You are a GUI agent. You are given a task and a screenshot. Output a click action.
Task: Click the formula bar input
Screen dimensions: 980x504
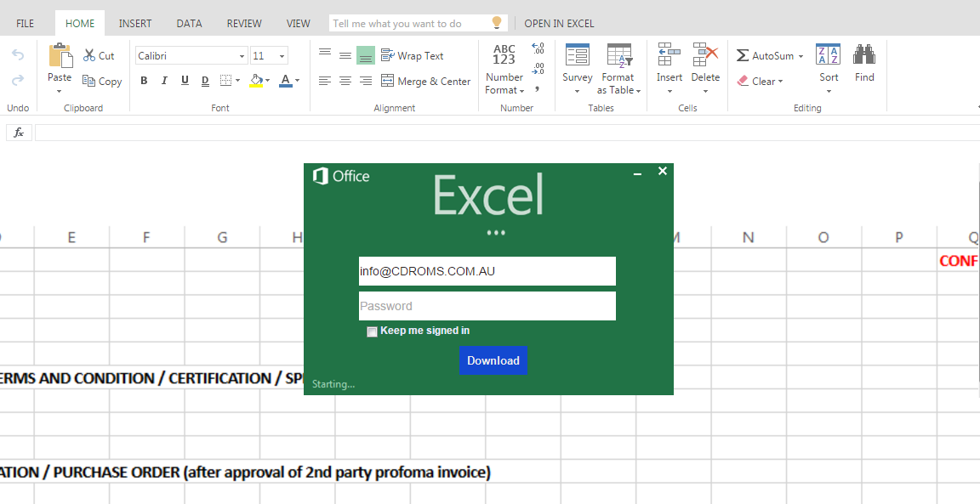pos(507,133)
